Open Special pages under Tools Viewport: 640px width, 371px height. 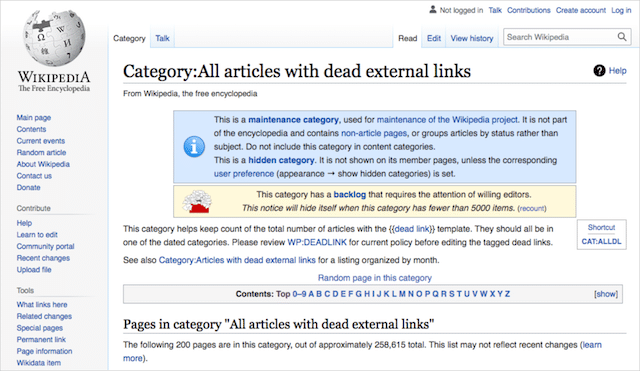[40, 328]
